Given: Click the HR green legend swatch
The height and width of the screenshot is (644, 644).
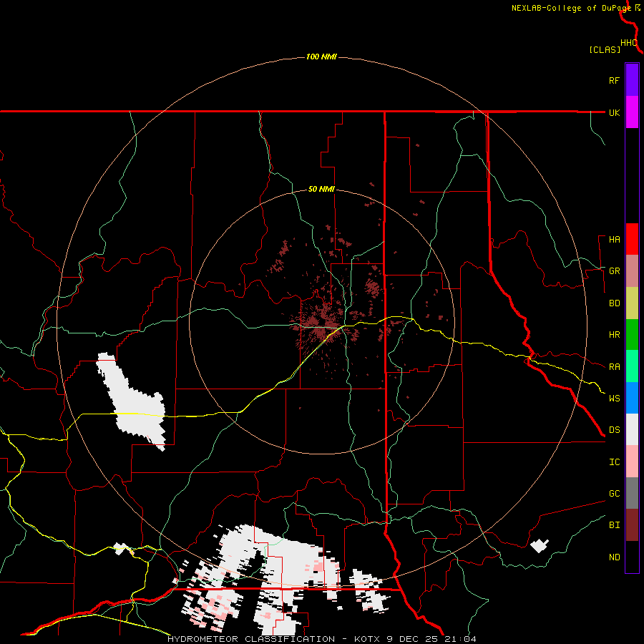Looking at the screenshot, I should coord(632,334).
